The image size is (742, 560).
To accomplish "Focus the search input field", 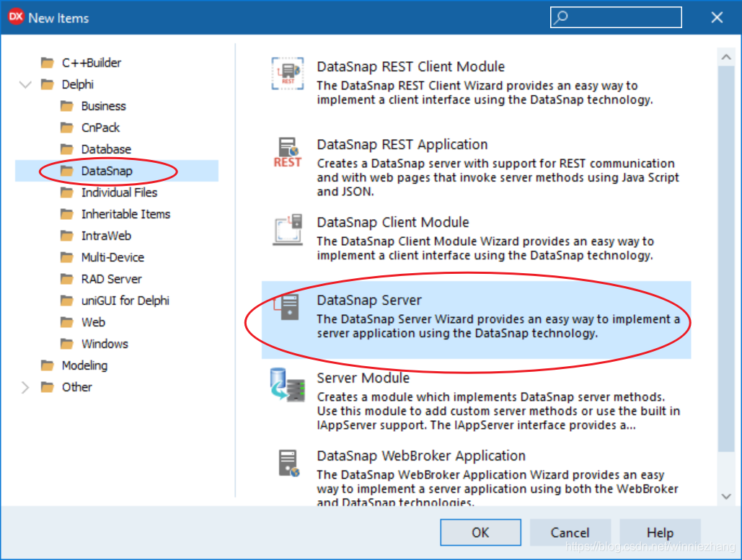I will (x=616, y=17).
